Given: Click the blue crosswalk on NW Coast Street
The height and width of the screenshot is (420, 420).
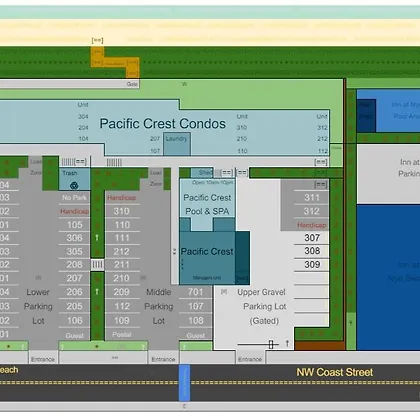Looking at the screenshot, I should (x=184, y=383).
